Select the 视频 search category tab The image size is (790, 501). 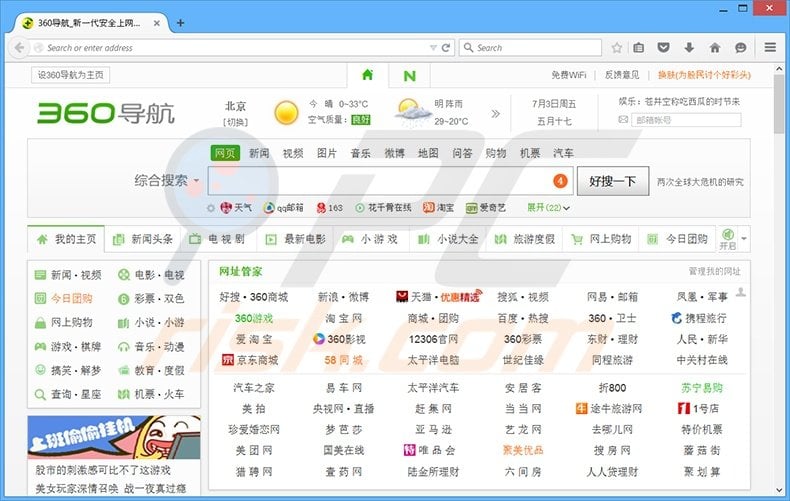pos(293,153)
